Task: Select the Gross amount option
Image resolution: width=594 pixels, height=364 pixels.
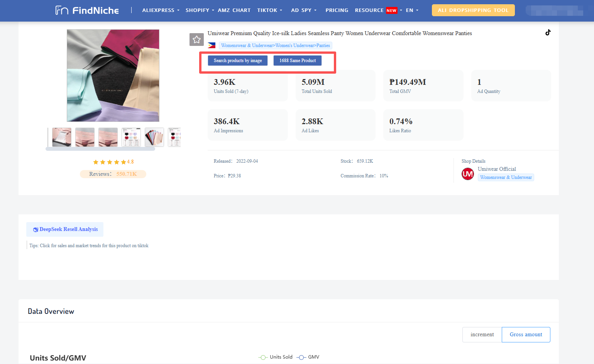Action: point(526,335)
